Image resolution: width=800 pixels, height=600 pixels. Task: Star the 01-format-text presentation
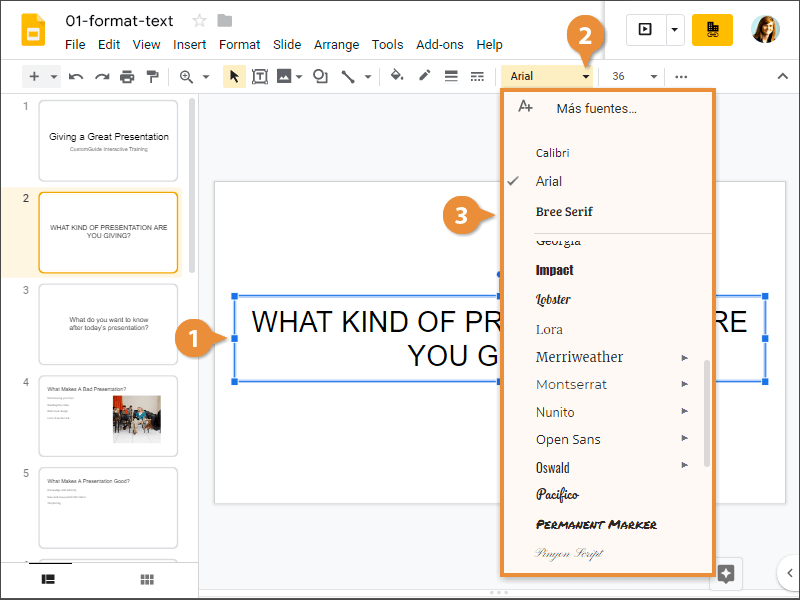[x=198, y=20]
